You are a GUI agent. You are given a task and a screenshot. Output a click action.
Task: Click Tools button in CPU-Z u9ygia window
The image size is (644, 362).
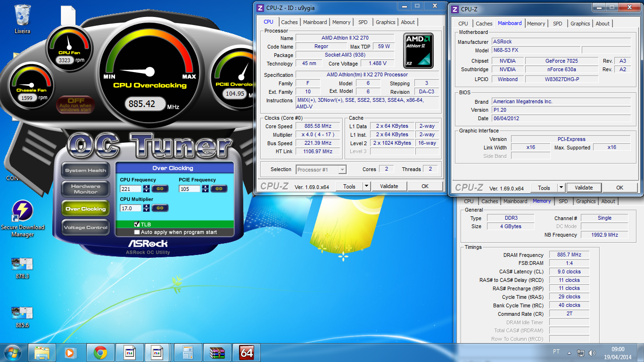349,186
